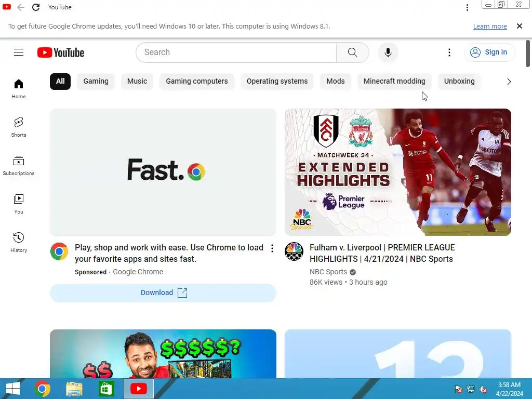Open File Explorer from the taskbar
This screenshot has width=532, height=399.
[x=74, y=389]
